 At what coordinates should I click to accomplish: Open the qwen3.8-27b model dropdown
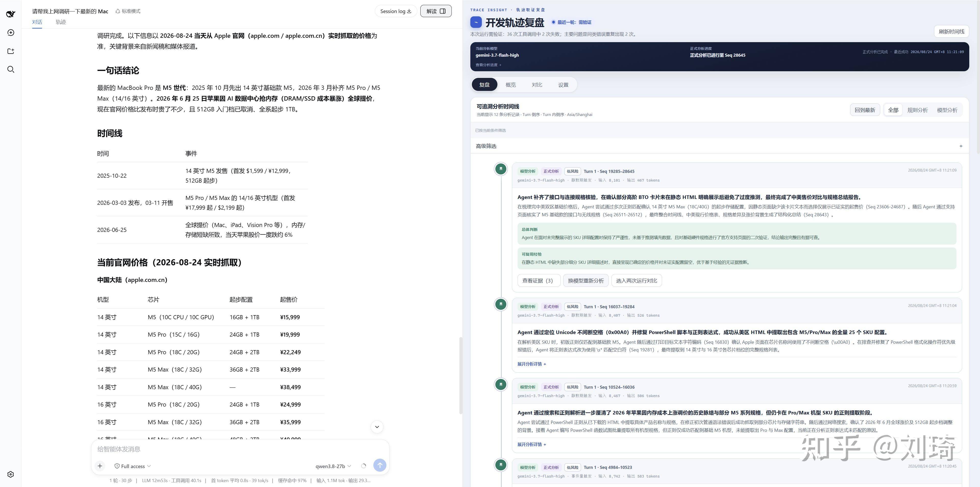[333, 466]
